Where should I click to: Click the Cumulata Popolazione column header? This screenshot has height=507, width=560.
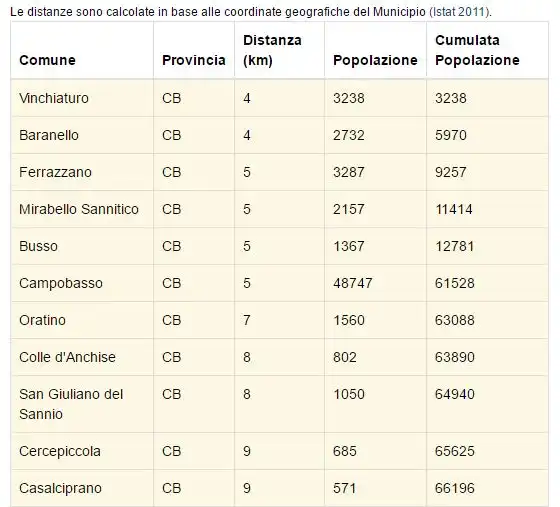coord(477,50)
